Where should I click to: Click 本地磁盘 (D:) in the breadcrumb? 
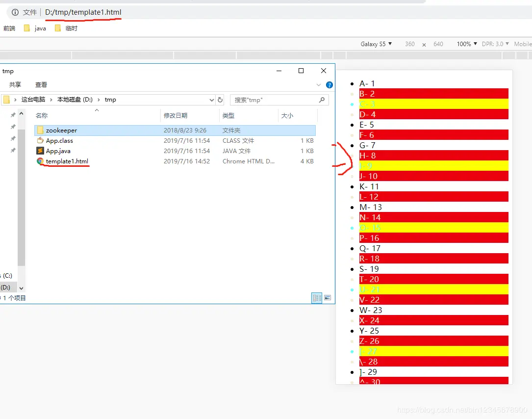click(75, 100)
